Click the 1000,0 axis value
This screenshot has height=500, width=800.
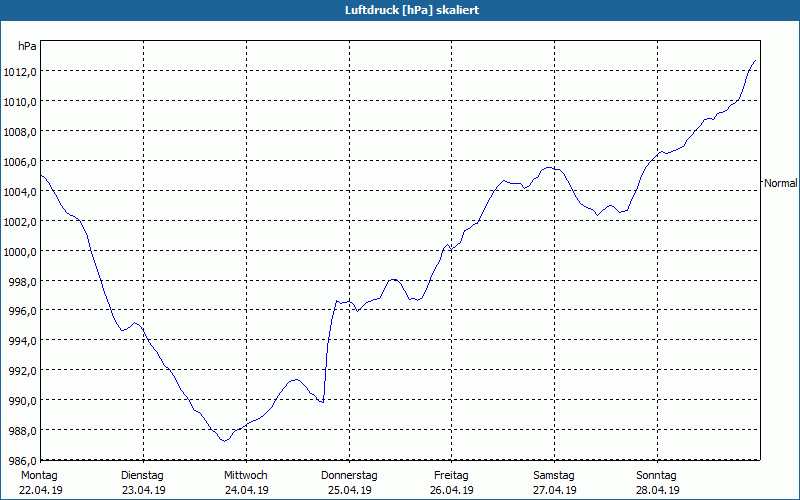[20, 252]
